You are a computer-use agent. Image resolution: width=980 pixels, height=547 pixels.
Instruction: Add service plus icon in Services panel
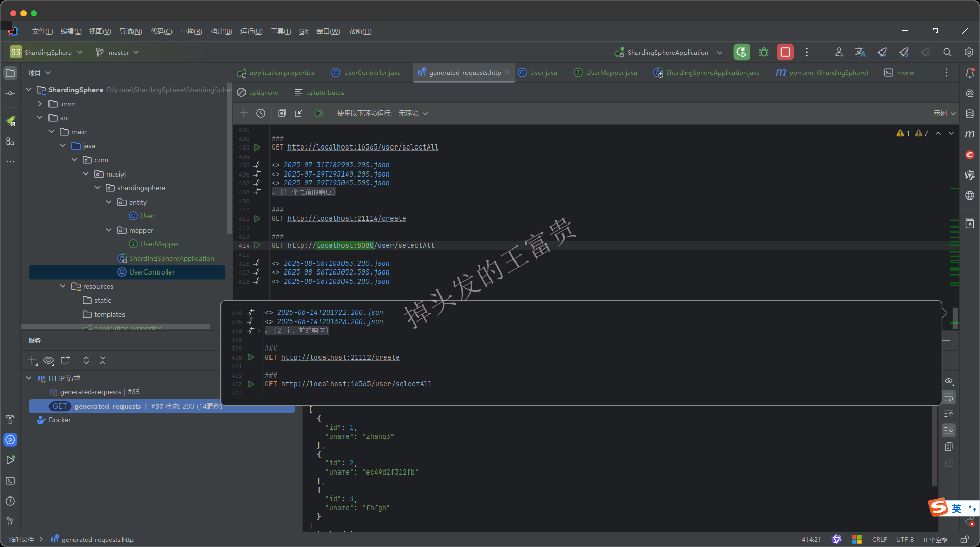pyautogui.click(x=32, y=360)
